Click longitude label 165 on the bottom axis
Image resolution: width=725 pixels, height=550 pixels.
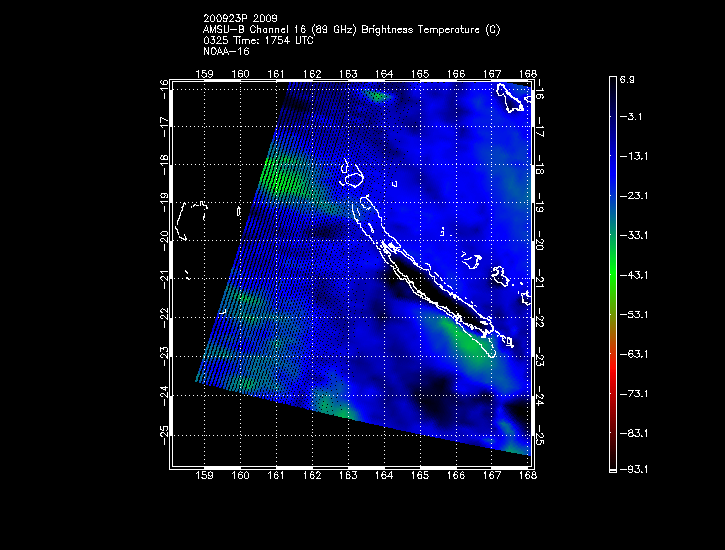coord(420,475)
